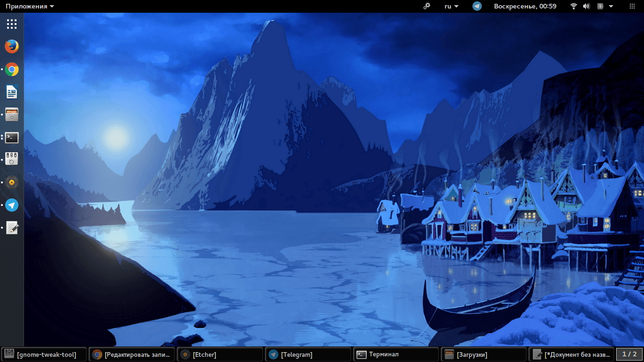644x362 pixels.
Task: Open GNOME Tweak Tool from the dock
Action: click(12, 159)
